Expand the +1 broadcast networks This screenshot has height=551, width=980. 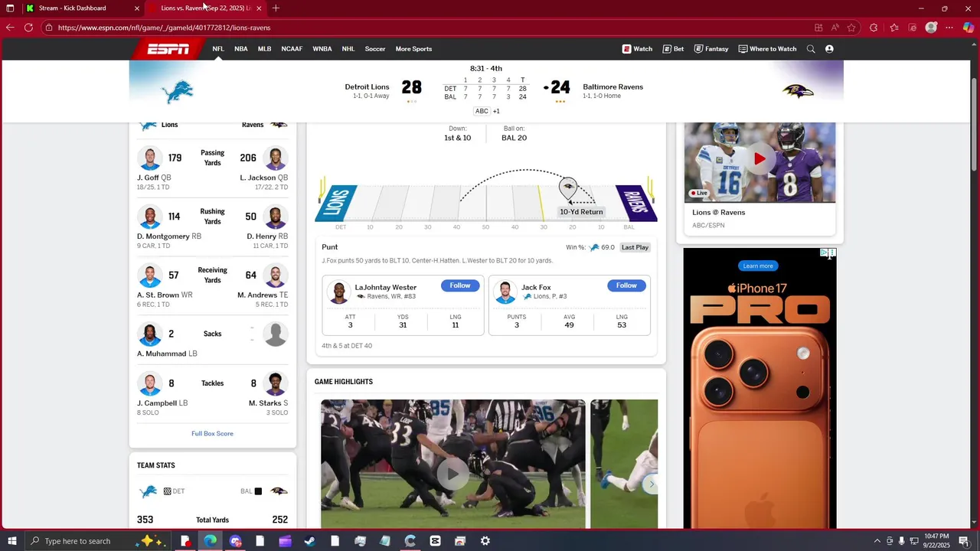[496, 111]
